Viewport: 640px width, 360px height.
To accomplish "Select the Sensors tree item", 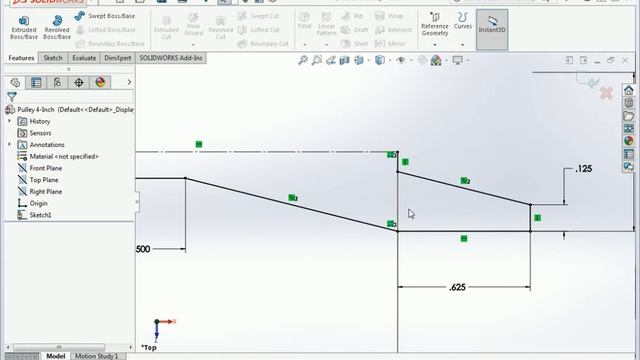I will point(35,133).
